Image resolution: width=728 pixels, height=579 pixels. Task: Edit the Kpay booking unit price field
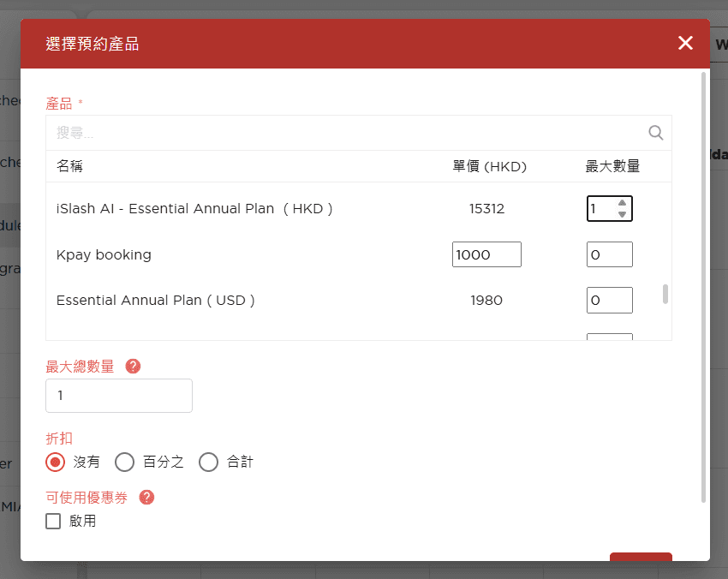click(x=486, y=254)
